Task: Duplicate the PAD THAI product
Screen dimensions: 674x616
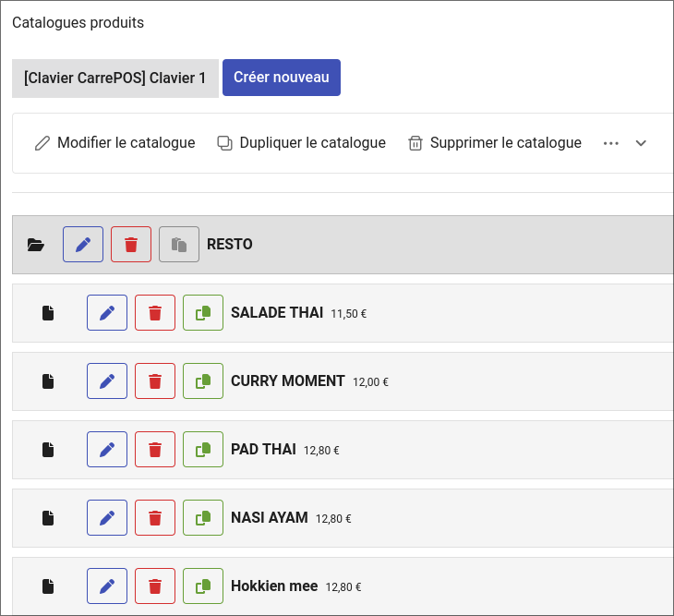Action: (203, 449)
